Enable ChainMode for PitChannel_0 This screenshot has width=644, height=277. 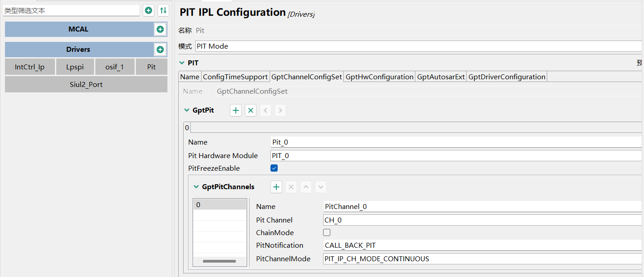(326, 232)
